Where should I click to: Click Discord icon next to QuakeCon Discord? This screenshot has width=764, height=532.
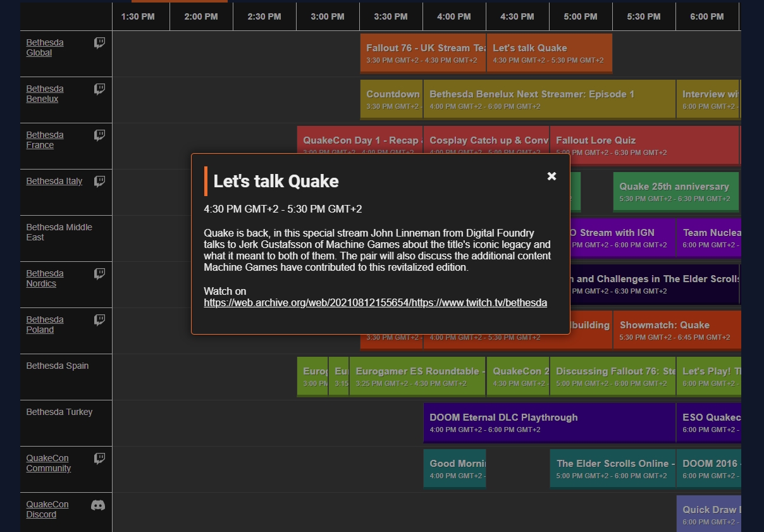point(98,505)
